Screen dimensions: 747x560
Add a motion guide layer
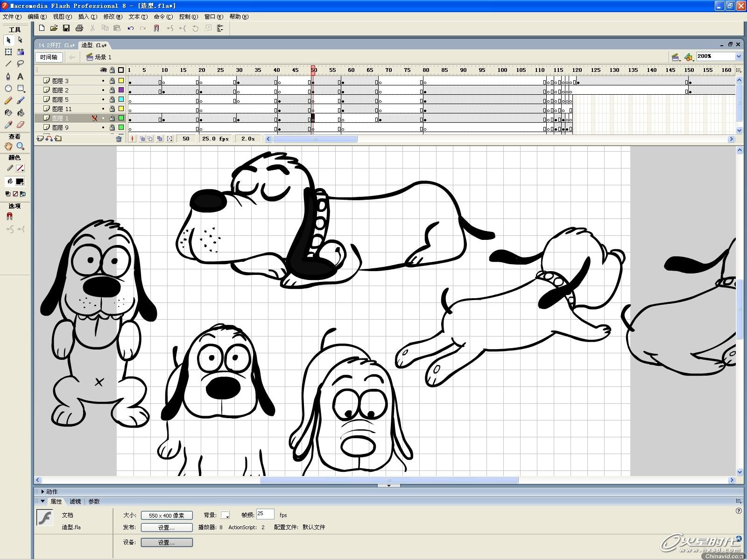click(x=49, y=138)
